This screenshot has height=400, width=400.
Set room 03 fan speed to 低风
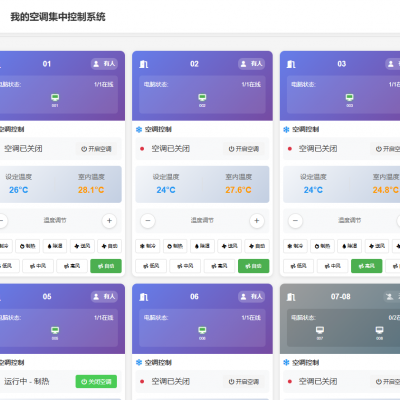click(298, 266)
